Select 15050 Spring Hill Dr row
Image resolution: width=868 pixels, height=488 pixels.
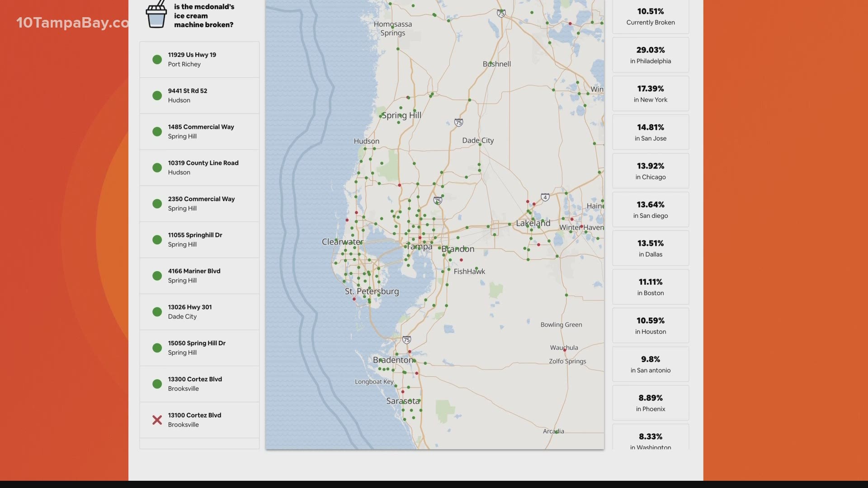point(199,348)
